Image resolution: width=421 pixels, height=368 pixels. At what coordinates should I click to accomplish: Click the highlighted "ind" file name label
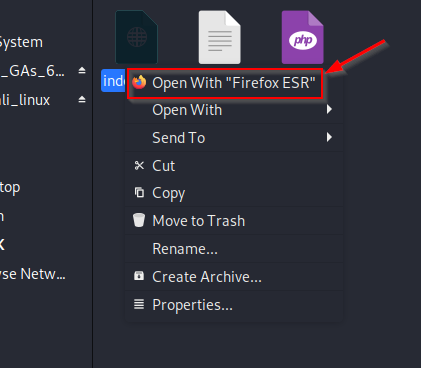tap(113, 81)
